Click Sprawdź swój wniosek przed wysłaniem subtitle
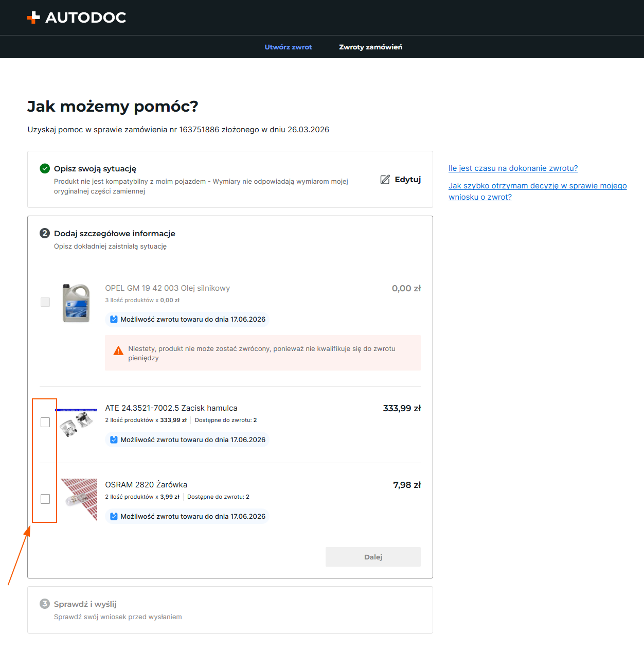 [118, 617]
